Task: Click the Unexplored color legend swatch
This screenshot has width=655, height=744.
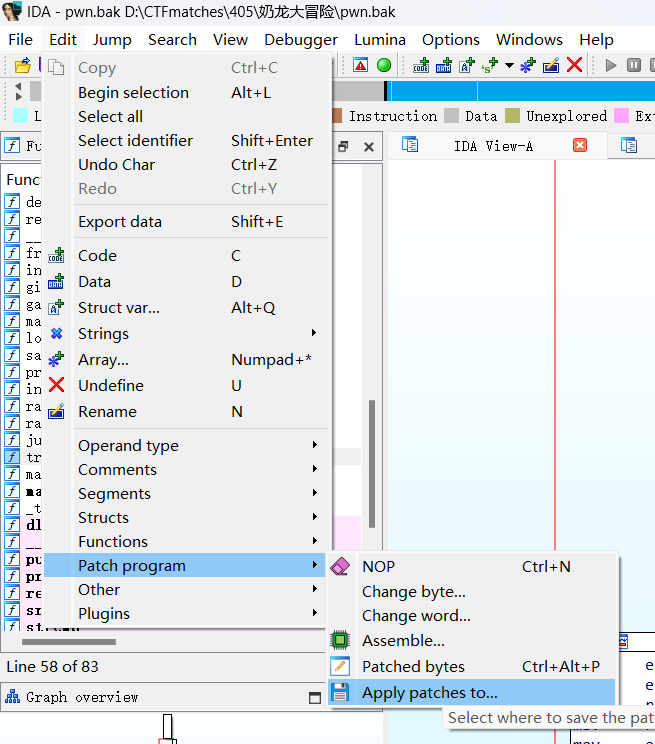Action: [x=513, y=116]
